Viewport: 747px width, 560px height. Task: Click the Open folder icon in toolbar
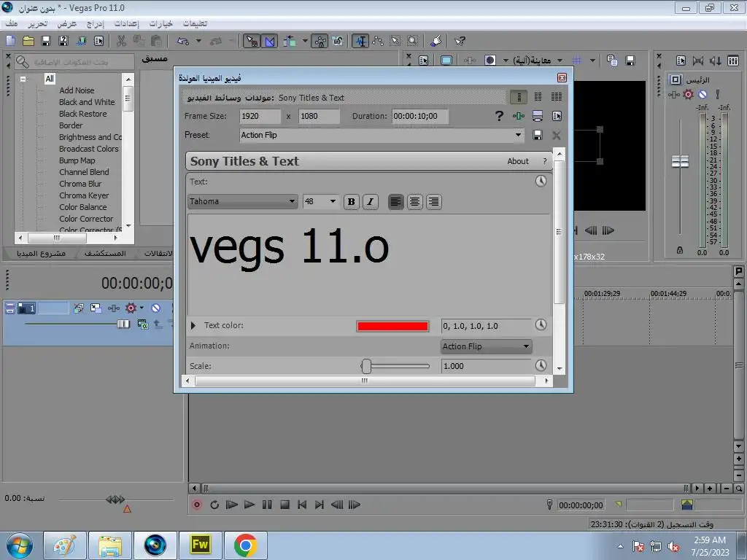(28, 41)
